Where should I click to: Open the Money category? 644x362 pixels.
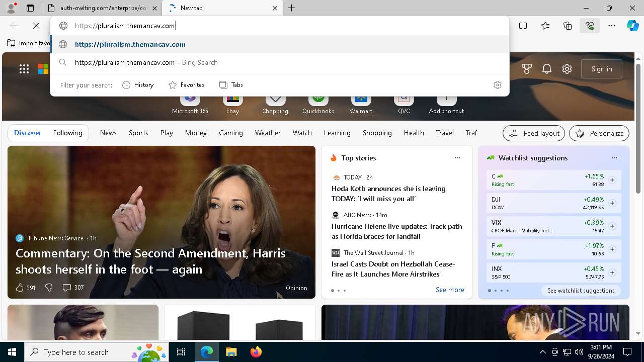(x=196, y=133)
